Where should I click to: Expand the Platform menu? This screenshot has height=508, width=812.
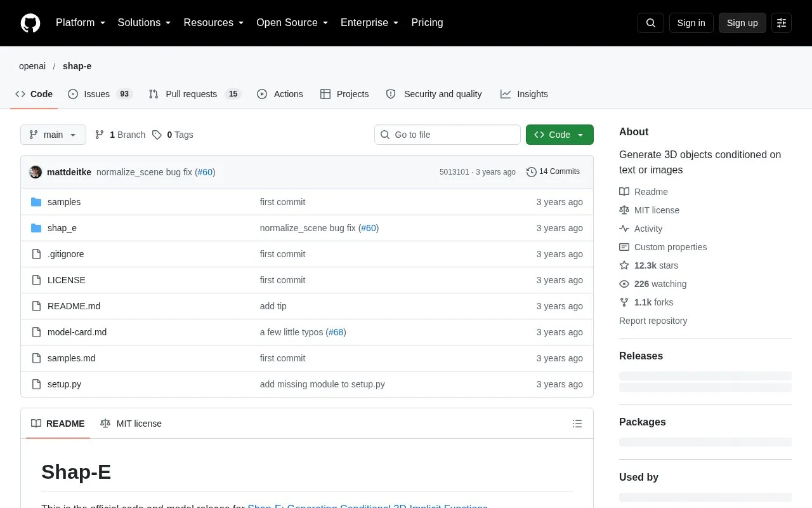point(81,23)
